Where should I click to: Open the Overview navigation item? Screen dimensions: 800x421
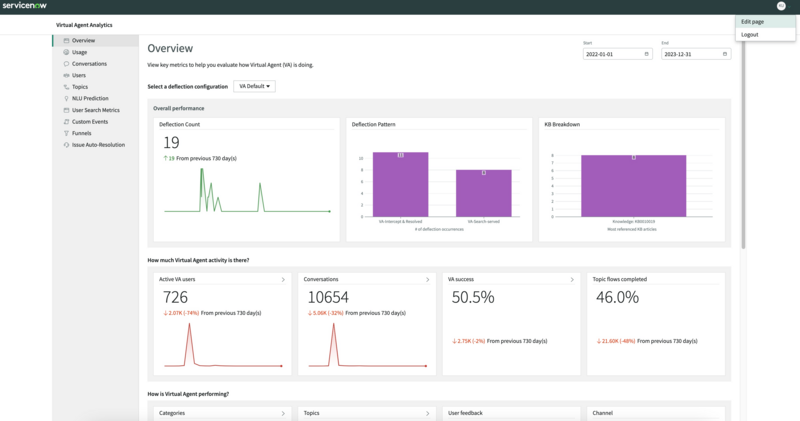95,40
